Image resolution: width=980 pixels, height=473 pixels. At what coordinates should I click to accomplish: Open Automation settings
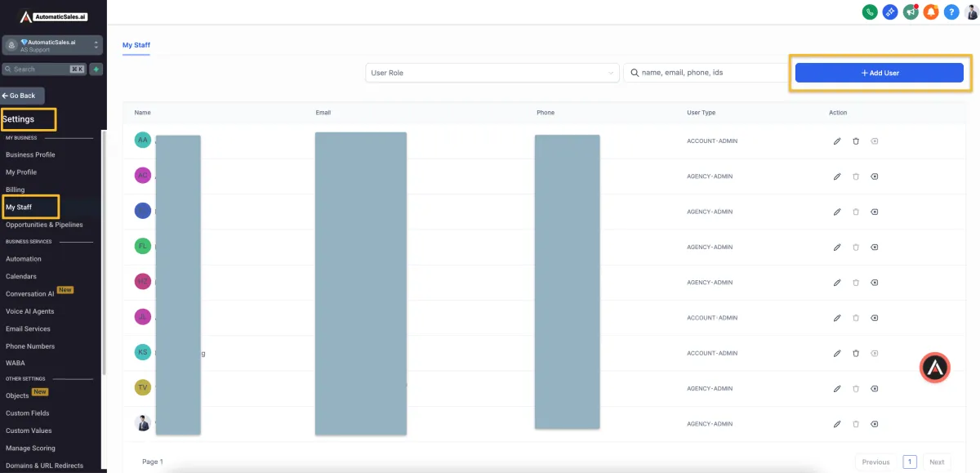(24, 259)
